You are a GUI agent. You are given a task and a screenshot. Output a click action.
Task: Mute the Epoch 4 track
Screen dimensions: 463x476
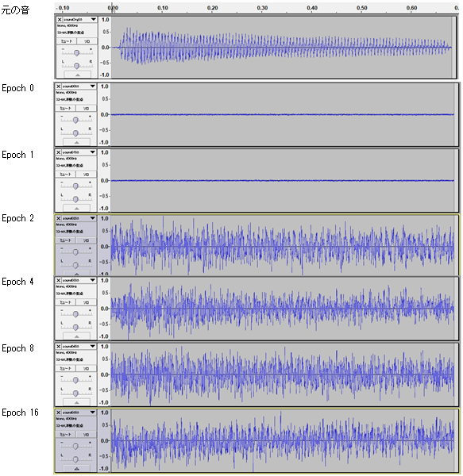pos(66,302)
